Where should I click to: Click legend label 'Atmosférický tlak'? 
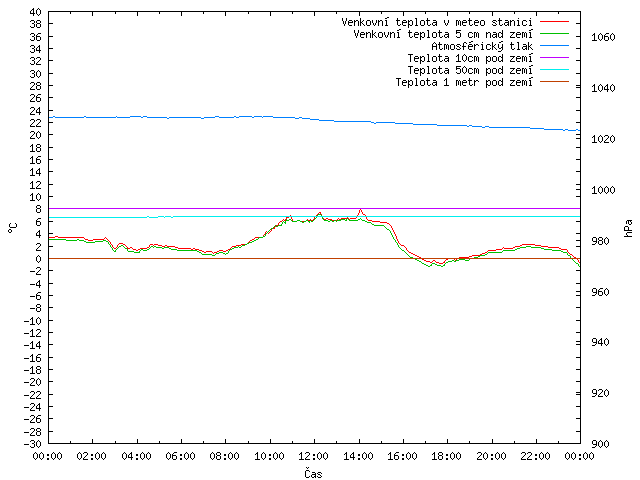click(482, 46)
